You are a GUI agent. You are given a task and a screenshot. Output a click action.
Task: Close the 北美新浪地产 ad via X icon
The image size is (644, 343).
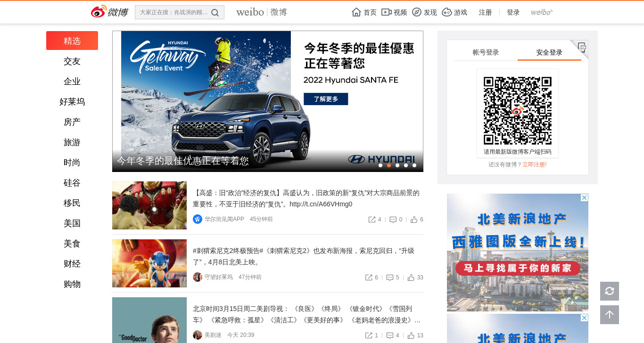point(585,197)
